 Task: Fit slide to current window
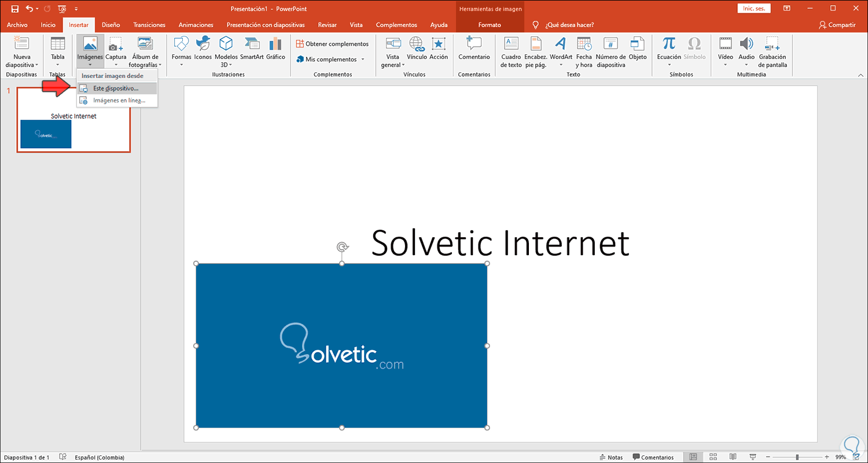(x=857, y=457)
